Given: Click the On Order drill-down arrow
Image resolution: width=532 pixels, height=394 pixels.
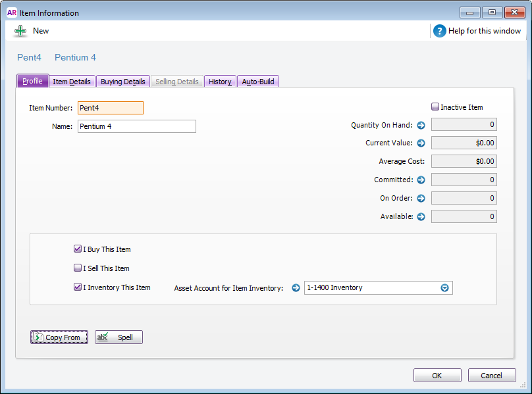Looking at the screenshot, I should pos(420,198).
